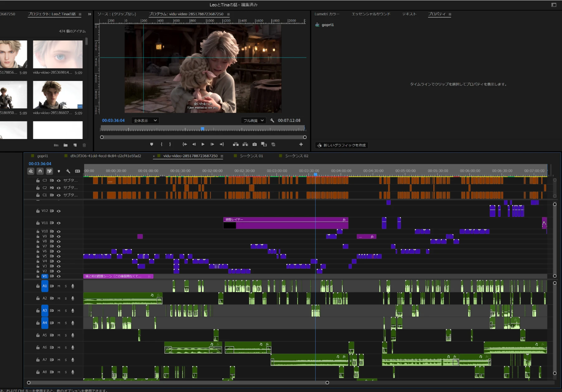Open プロパティ panel menu icon

[x=450, y=14]
